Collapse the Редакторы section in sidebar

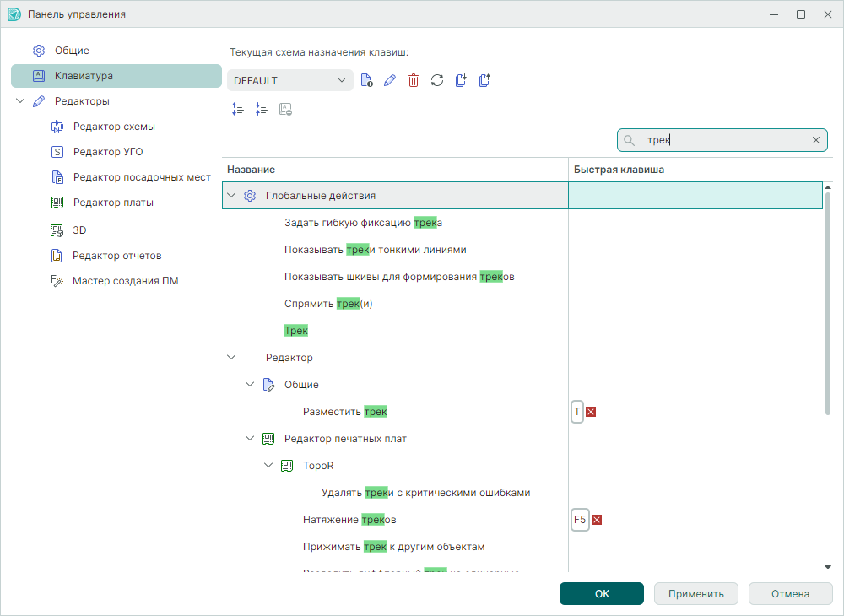click(x=20, y=101)
